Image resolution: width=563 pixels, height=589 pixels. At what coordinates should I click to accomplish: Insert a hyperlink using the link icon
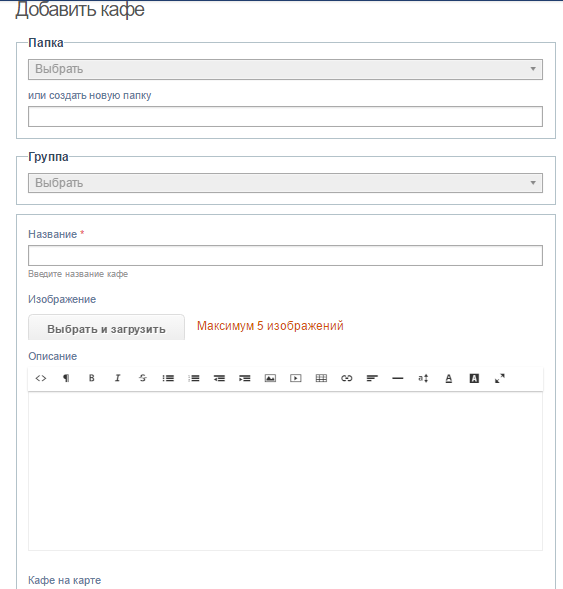pyautogui.click(x=347, y=378)
